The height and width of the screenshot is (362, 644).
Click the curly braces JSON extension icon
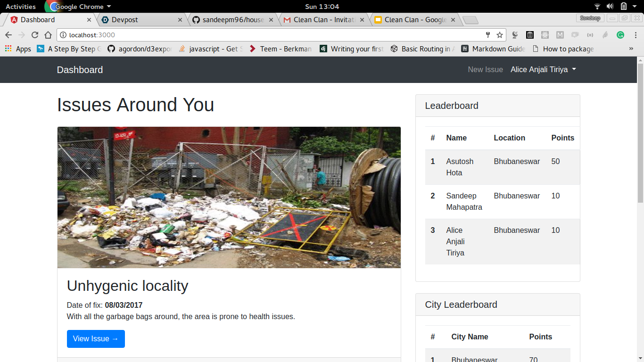[590, 35]
